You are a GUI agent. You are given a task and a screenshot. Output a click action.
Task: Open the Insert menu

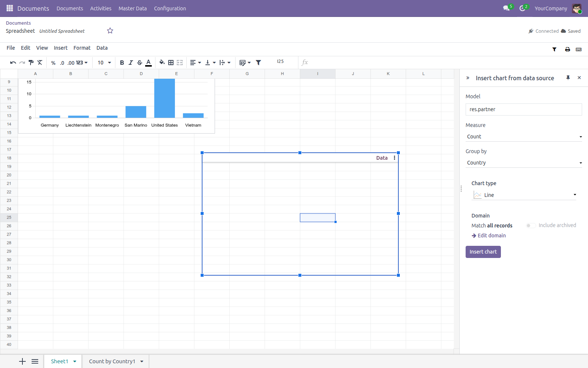(x=61, y=48)
